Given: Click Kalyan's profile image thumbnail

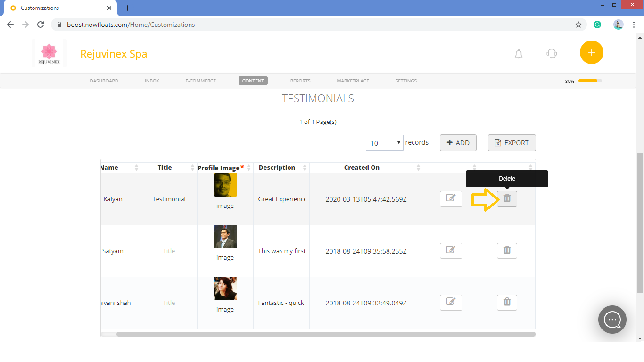Looking at the screenshot, I should (225, 185).
